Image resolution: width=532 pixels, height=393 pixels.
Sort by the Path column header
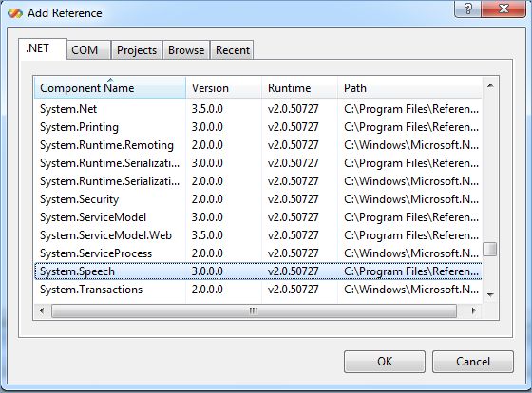[x=409, y=88]
